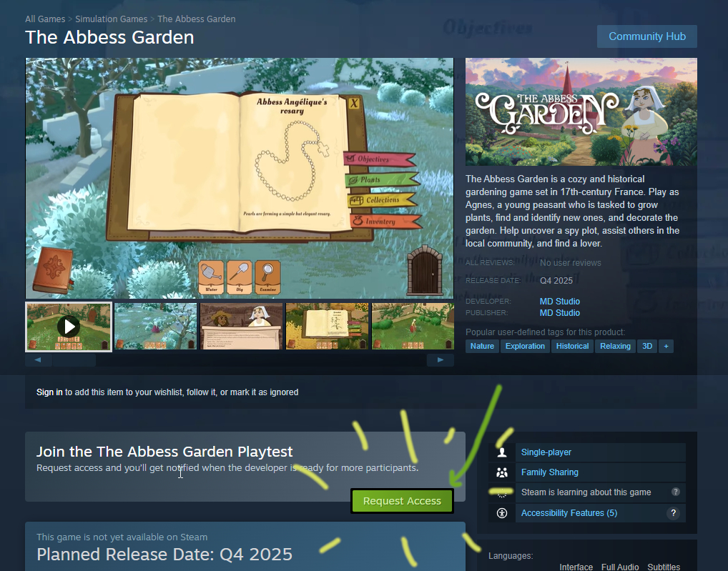728x571 pixels.
Task: Click Sign in link
Action: (49, 392)
